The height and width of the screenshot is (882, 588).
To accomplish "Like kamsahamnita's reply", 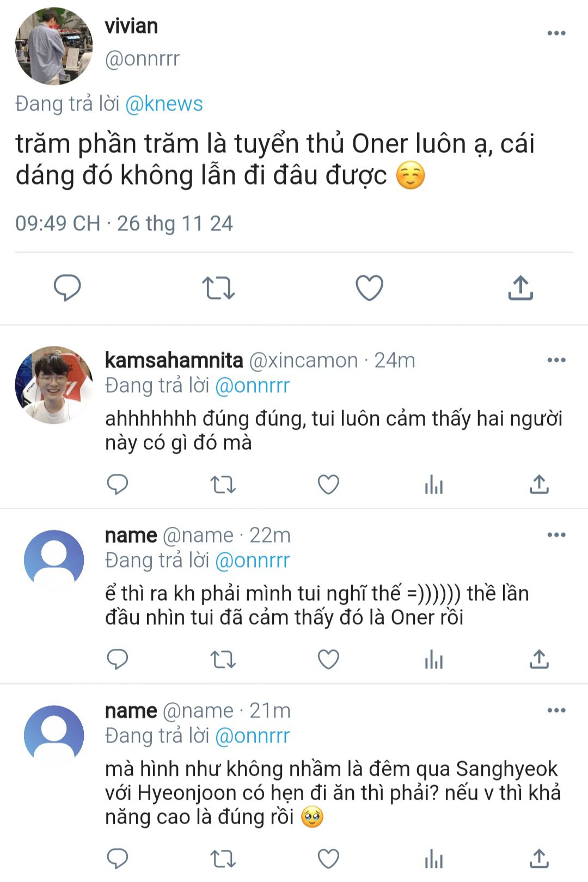I will [x=328, y=484].
